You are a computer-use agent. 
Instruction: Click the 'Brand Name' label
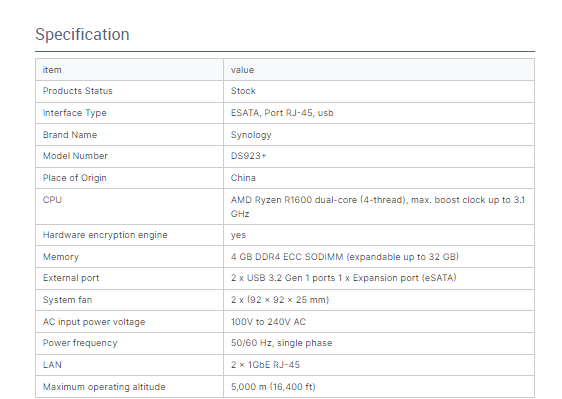70,135
